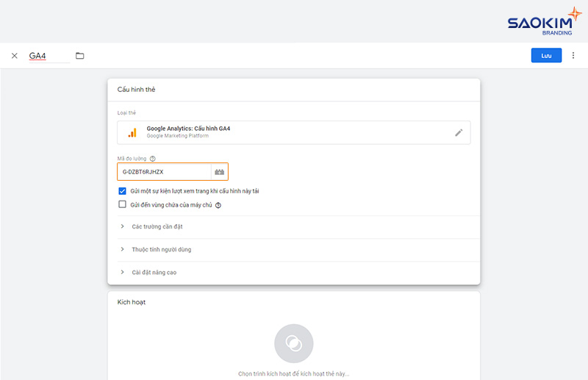Click Chọn trình kích hoạt để kích hoạt thẻ này text

(293, 373)
